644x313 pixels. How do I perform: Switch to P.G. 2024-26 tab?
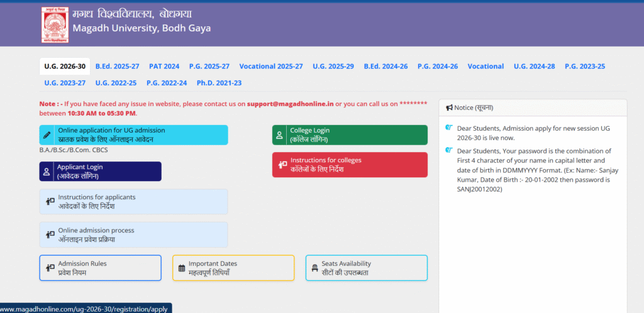pos(438,66)
